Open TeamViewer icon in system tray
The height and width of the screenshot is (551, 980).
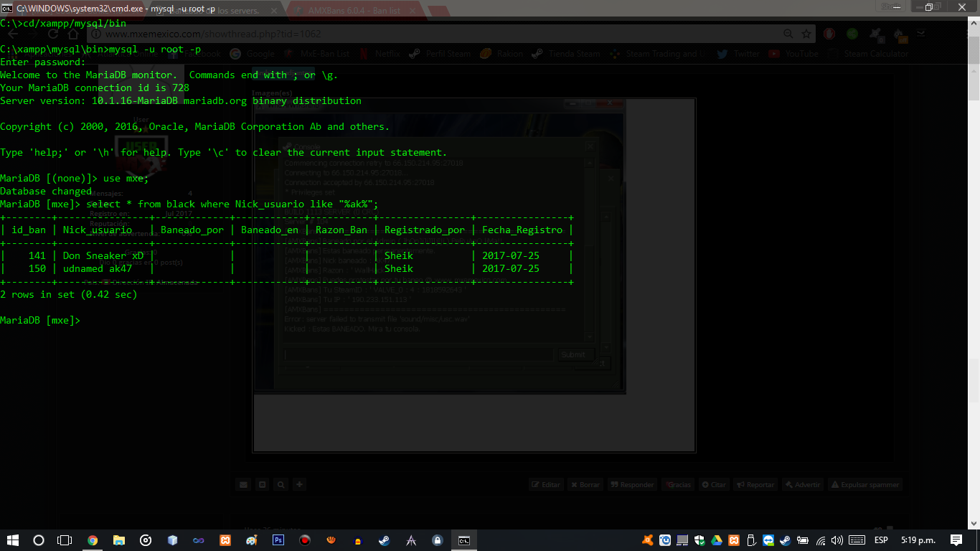[x=768, y=540]
